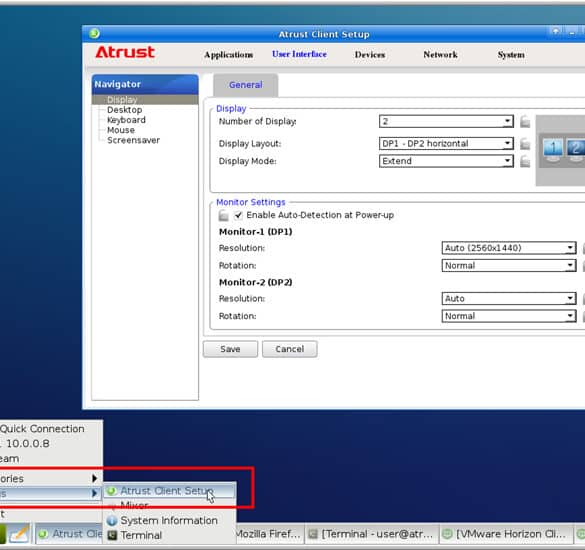Select Mouse in the Navigator
The height and width of the screenshot is (550, 585).
[x=121, y=130]
